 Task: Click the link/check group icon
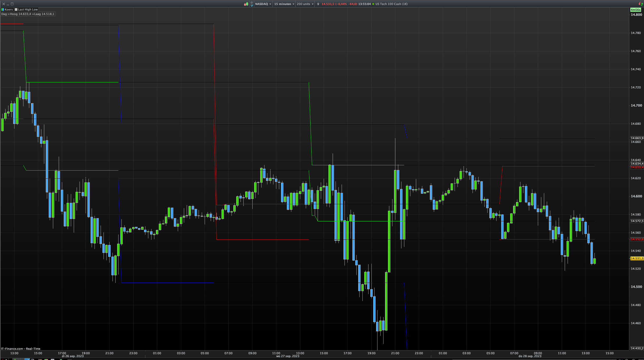point(252,4)
